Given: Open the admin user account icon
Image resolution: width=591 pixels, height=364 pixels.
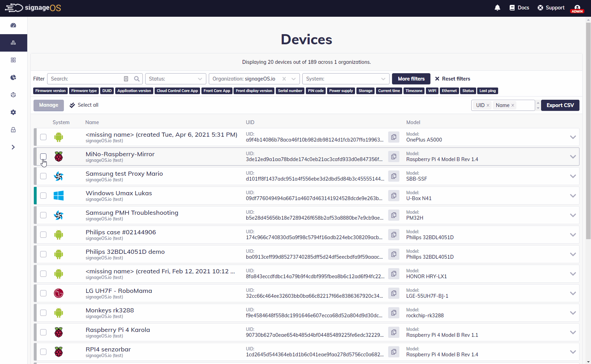Looking at the screenshot, I should [577, 8].
